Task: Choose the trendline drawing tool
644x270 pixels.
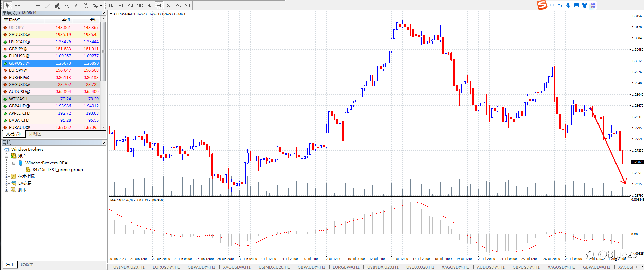Action: tap(48, 5)
